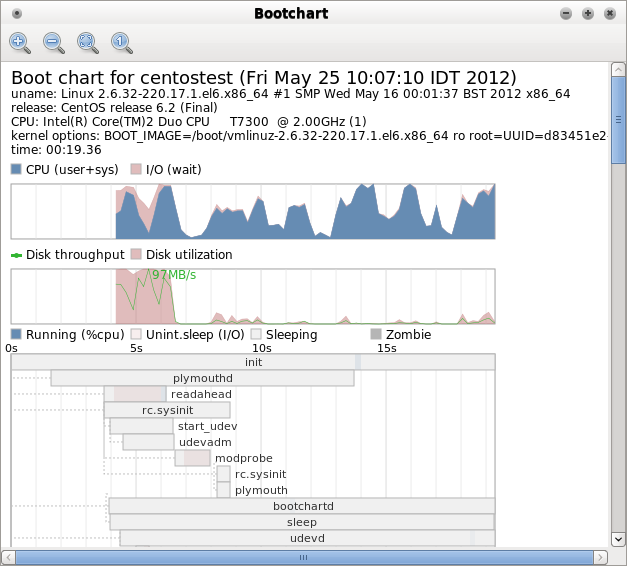Click the I/O (wait) pink legend swatch
627x566 pixels.
[136, 169]
